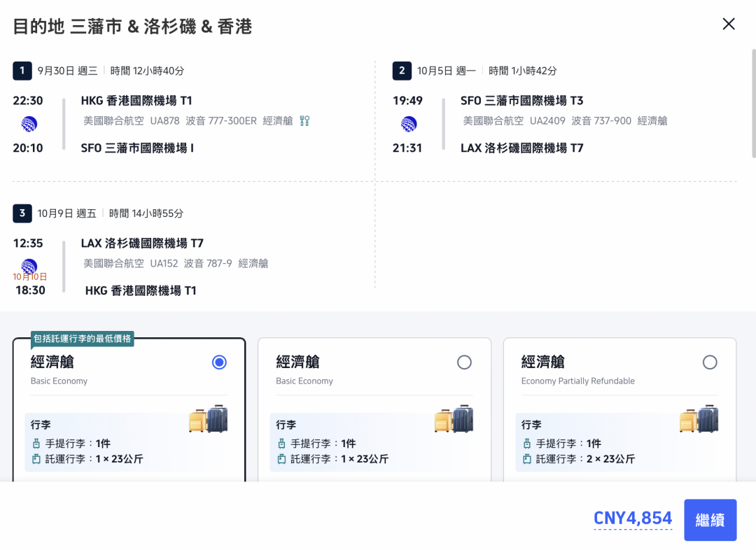Viewport: 756px width, 550px height.
Task: Select the first Basic Economy fare radio
Action: click(x=219, y=362)
